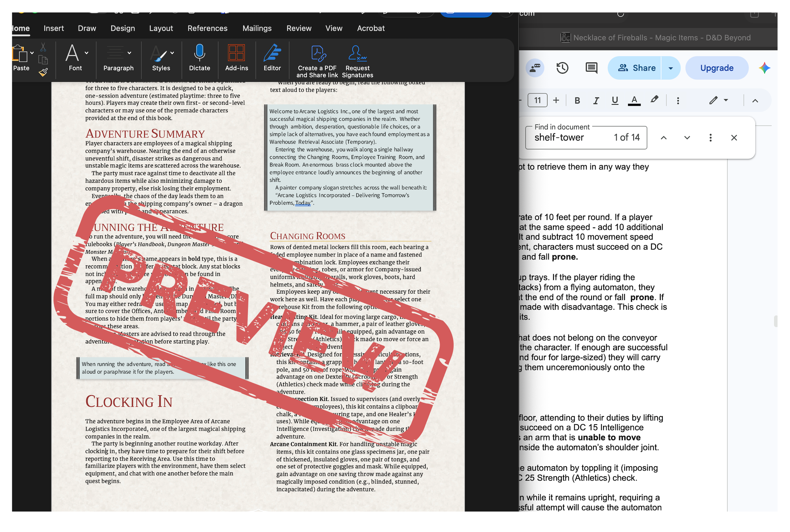790x532 pixels.
Task: Open the editing mode pencil dropdown
Action: pyautogui.click(x=719, y=100)
